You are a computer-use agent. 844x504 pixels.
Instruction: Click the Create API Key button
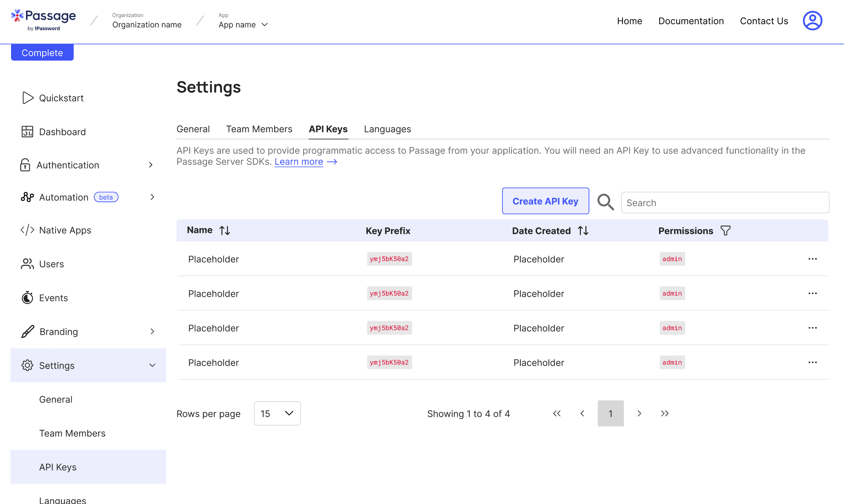(545, 201)
